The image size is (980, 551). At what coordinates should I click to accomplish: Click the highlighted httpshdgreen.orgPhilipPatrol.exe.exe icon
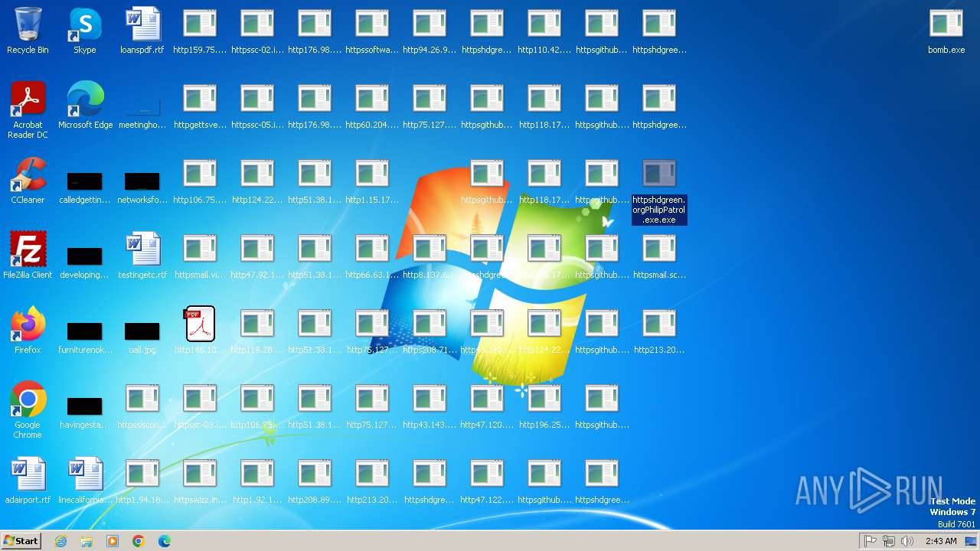(659, 191)
